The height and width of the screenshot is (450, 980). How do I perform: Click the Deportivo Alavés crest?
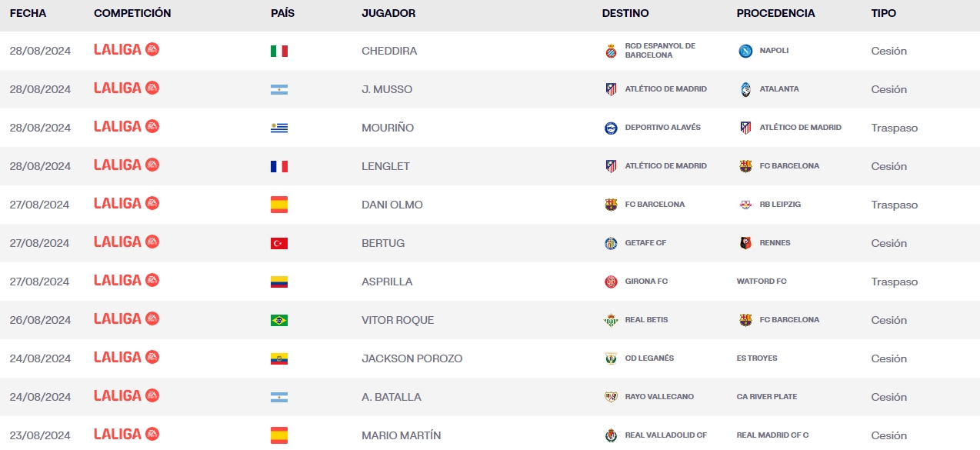coord(611,128)
